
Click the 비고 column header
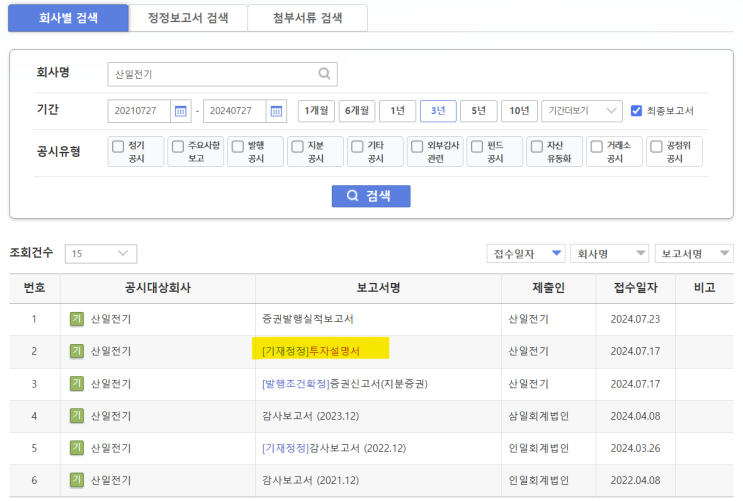(704, 288)
